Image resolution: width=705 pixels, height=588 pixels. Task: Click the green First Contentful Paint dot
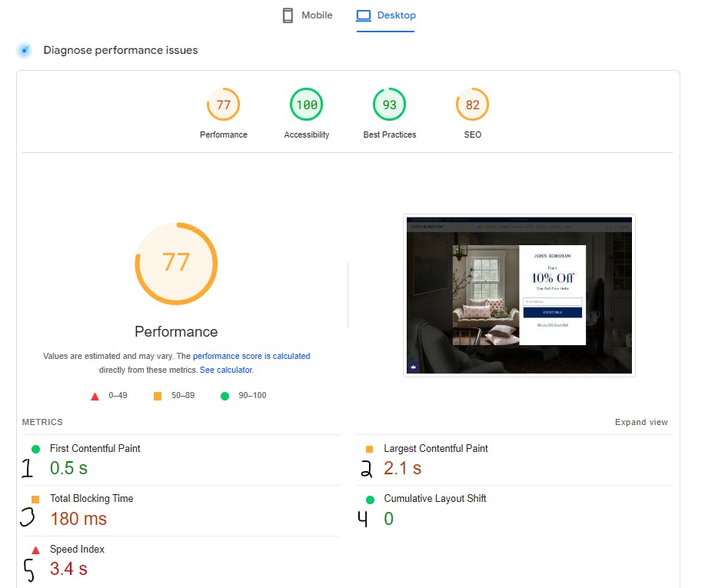pyautogui.click(x=36, y=449)
